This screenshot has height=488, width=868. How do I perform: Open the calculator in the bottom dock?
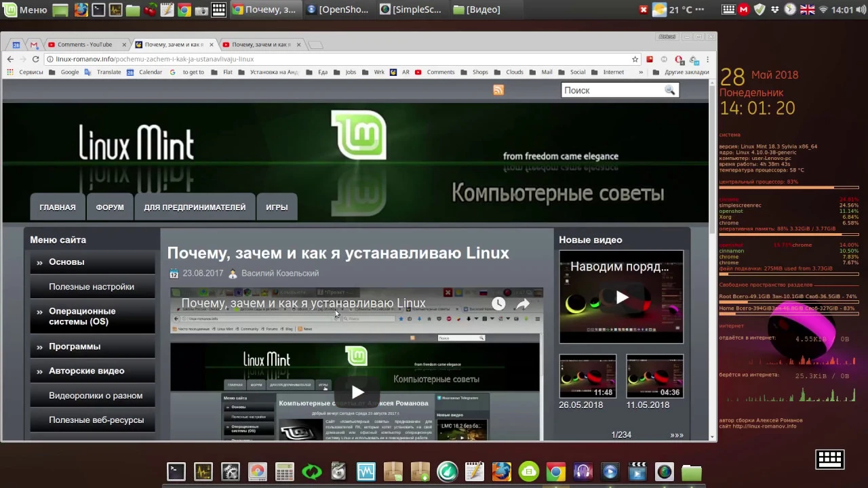tap(285, 472)
